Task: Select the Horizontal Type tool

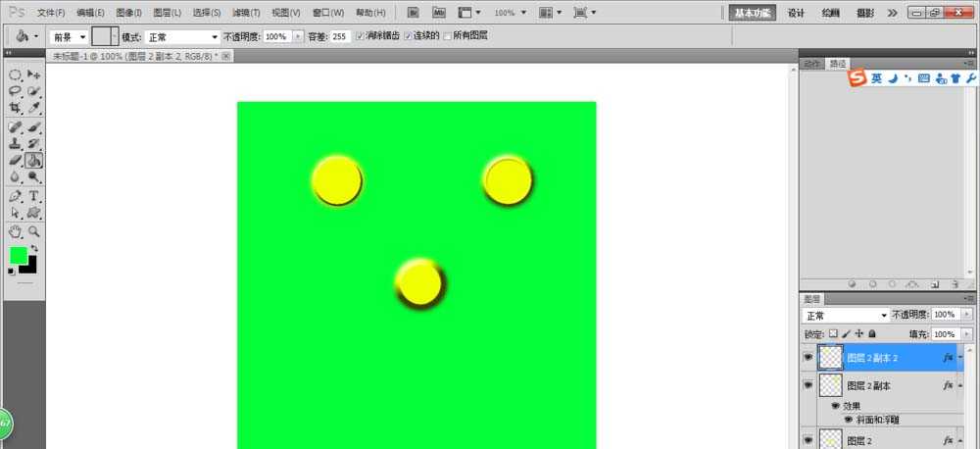Action: point(33,196)
